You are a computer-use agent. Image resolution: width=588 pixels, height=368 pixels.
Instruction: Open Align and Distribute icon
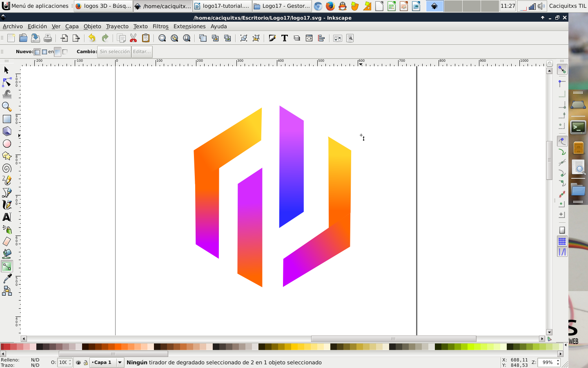[321, 38]
